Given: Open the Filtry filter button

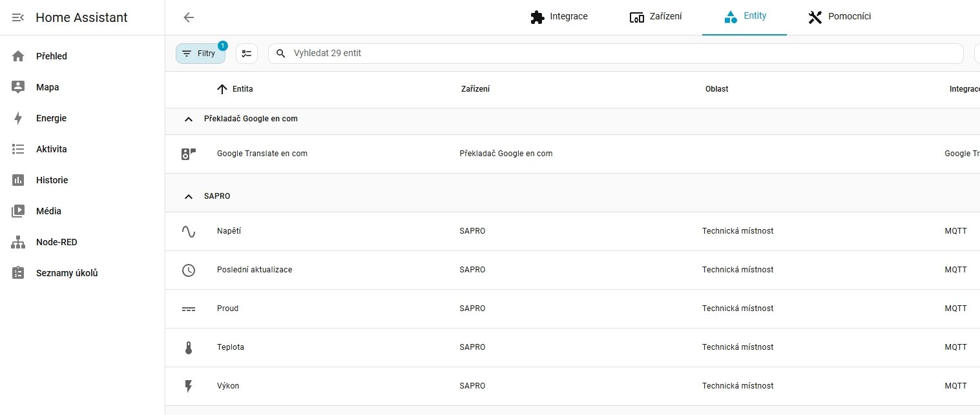Looking at the screenshot, I should pyautogui.click(x=200, y=54).
